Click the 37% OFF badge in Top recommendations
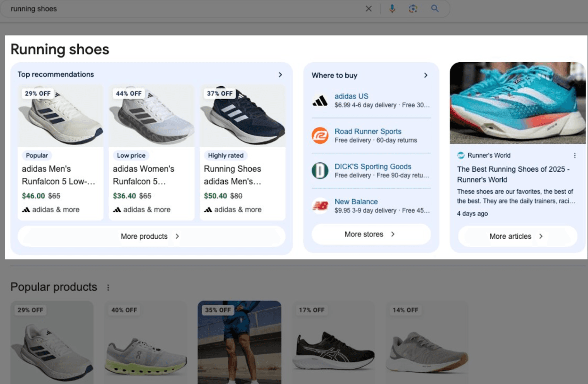 220,93
